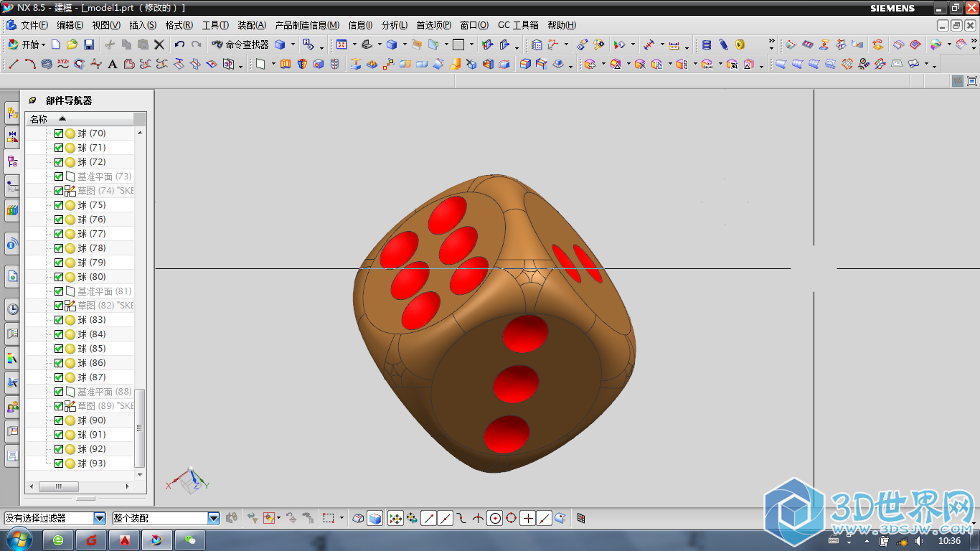Open the Constraint Navigator sidebar tab
Screen dimensions: 980x551
click(x=12, y=136)
